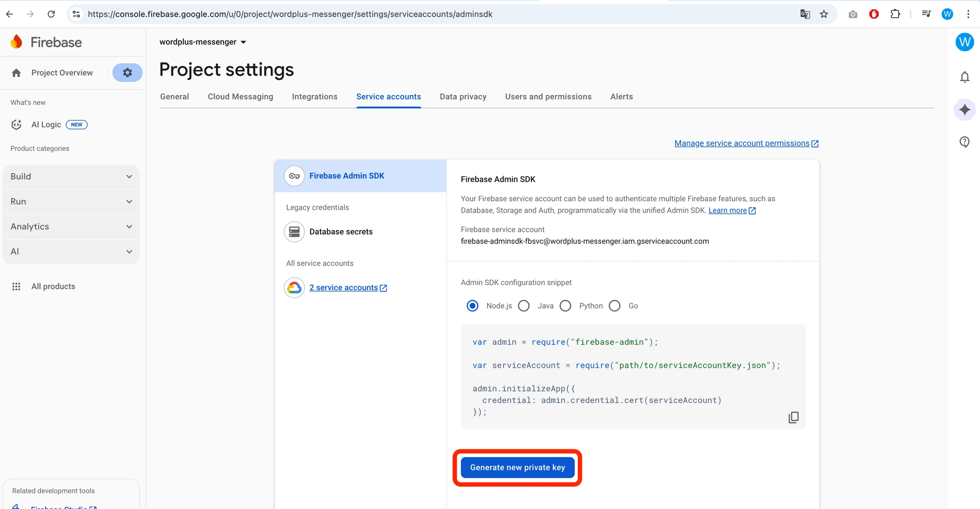This screenshot has height=509, width=980.
Task: Expand the Analytics category
Action: coord(71,226)
